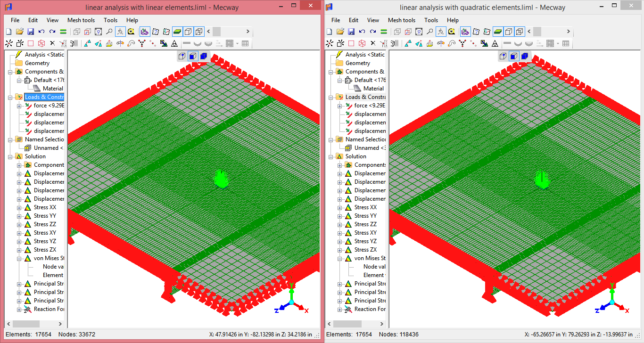Select middle view cube button in quadratic viewport
This screenshot has height=343, width=644.
point(513,56)
